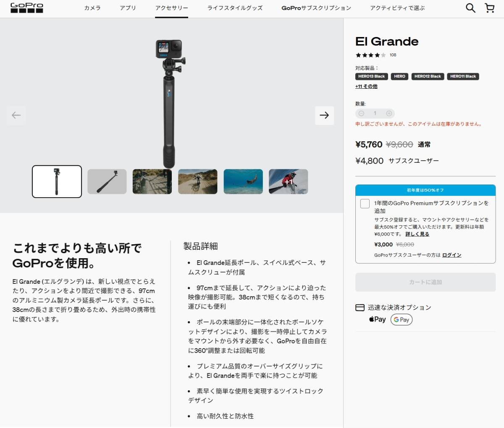This screenshot has width=504, height=428.
Task: Check the GoPro Premium subscription checkbox
Action: coord(365,204)
